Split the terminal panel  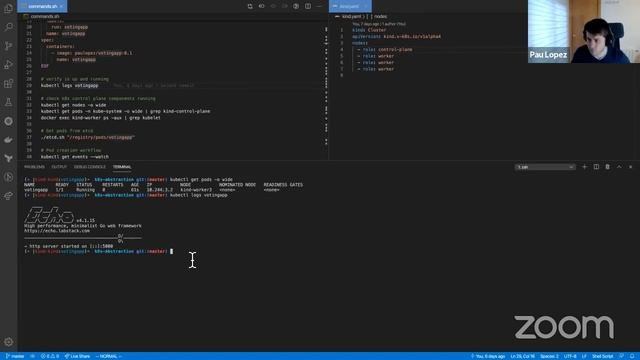[x=596, y=167]
